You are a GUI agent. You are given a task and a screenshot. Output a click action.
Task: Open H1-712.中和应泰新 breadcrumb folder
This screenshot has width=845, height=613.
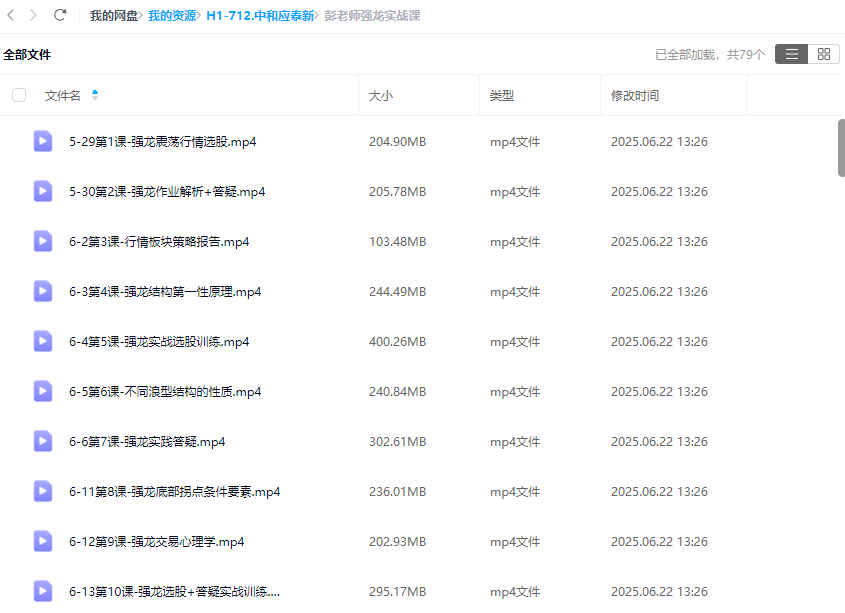click(x=259, y=15)
